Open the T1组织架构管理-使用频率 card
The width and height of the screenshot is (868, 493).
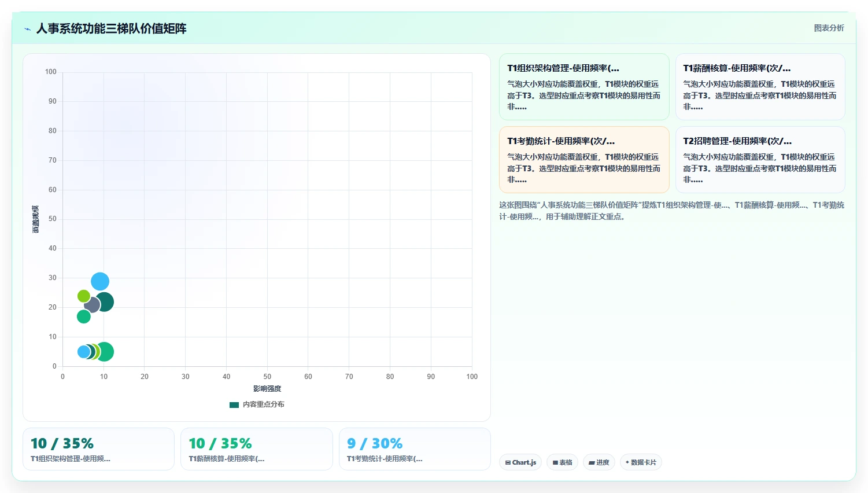584,87
